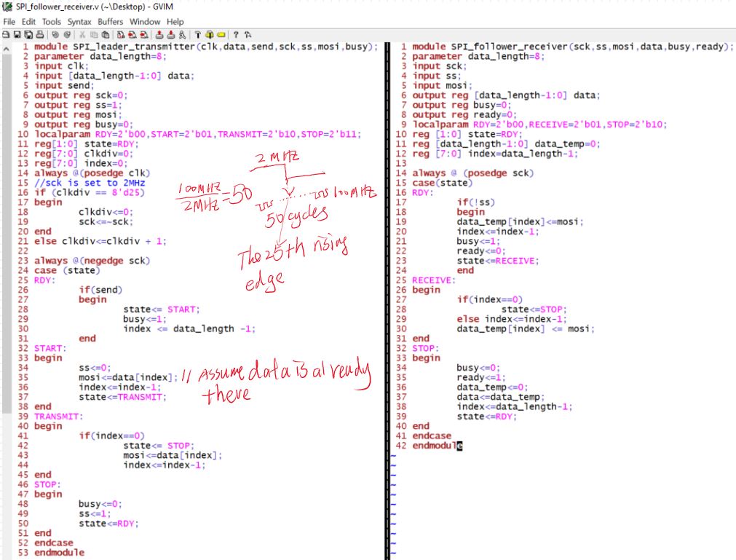Open the Tools menu
The height and width of the screenshot is (560, 736).
pyautogui.click(x=51, y=22)
